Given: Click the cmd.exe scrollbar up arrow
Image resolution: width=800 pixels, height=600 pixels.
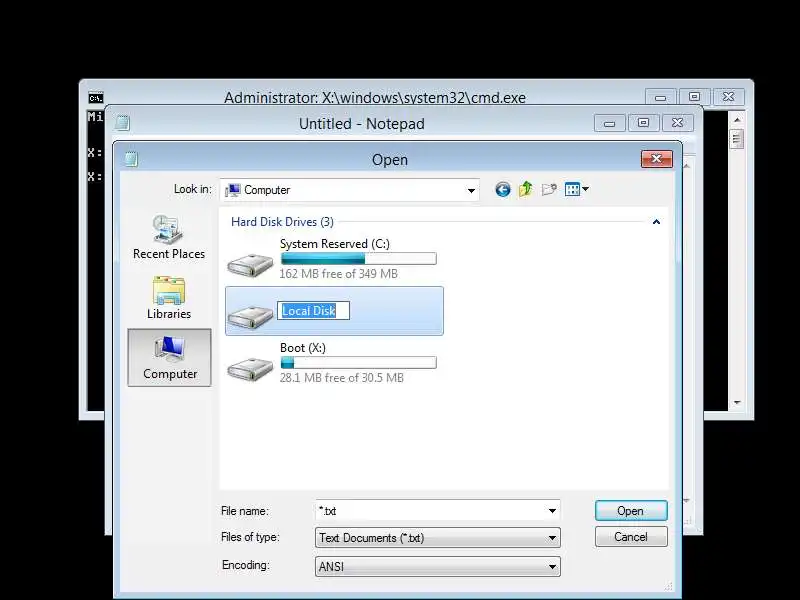Looking at the screenshot, I should click(737, 119).
